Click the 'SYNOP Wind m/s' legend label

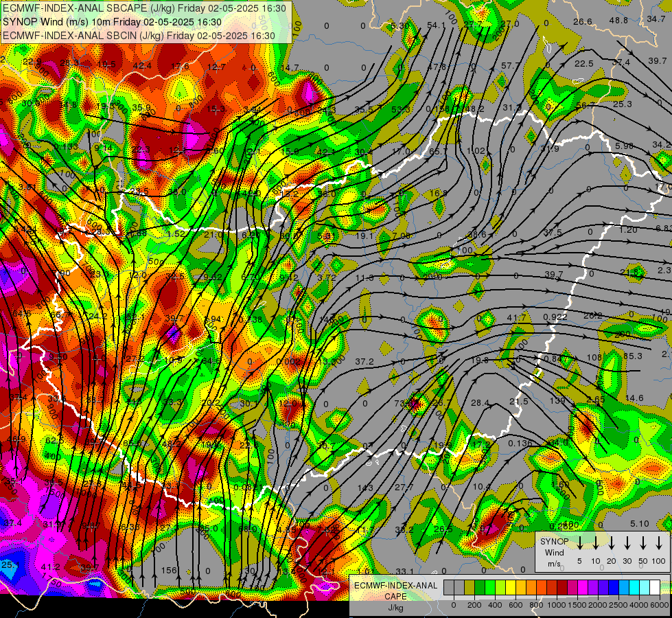pos(554,552)
